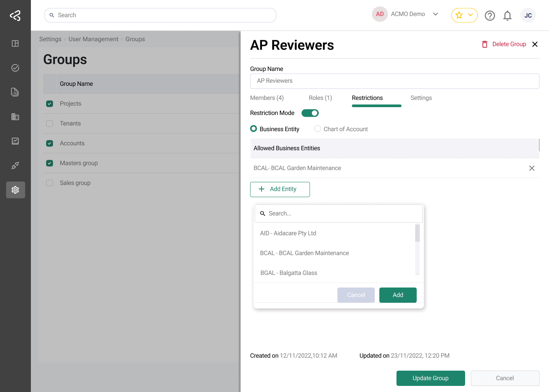Disable the Restriction Mode toggle
549x392 pixels.
pos(310,113)
